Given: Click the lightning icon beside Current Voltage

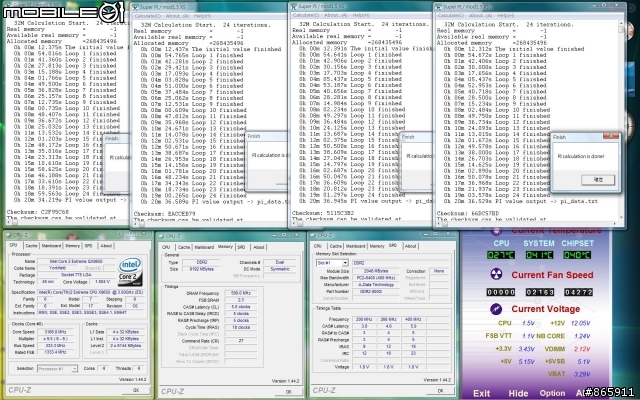Looking at the screenshot, I should pyautogui.click(x=496, y=309).
